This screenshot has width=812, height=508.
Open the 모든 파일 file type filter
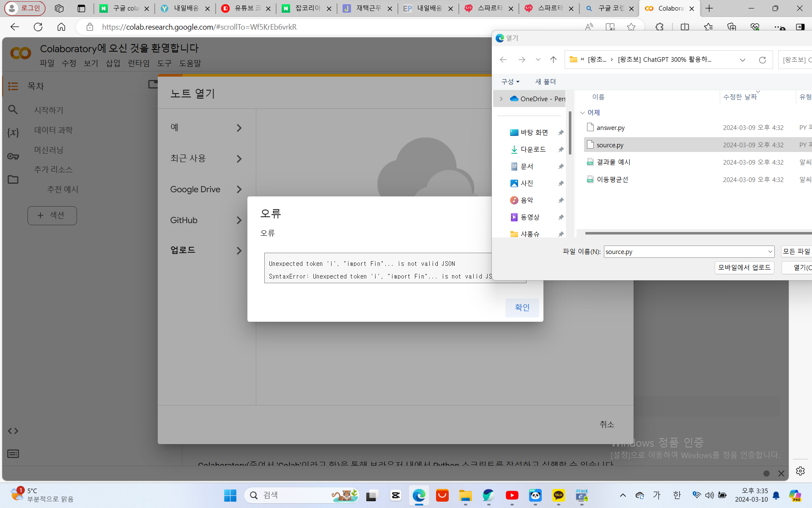(x=796, y=251)
